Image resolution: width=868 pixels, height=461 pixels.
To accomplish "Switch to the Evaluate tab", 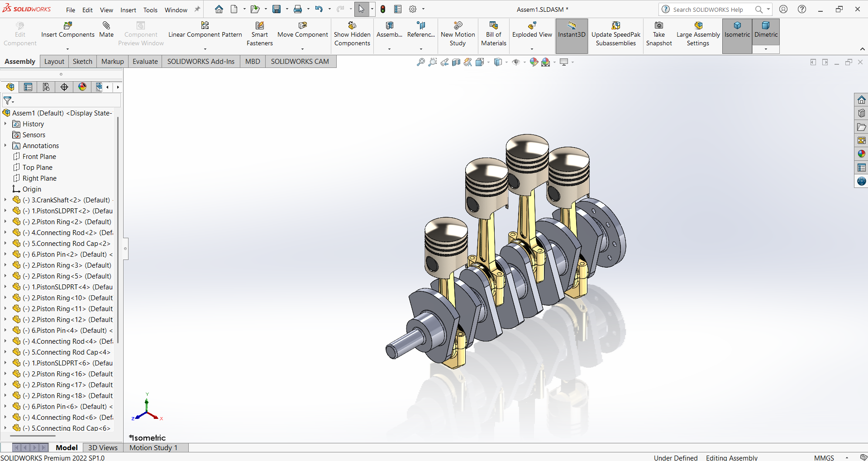I will point(145,62).
